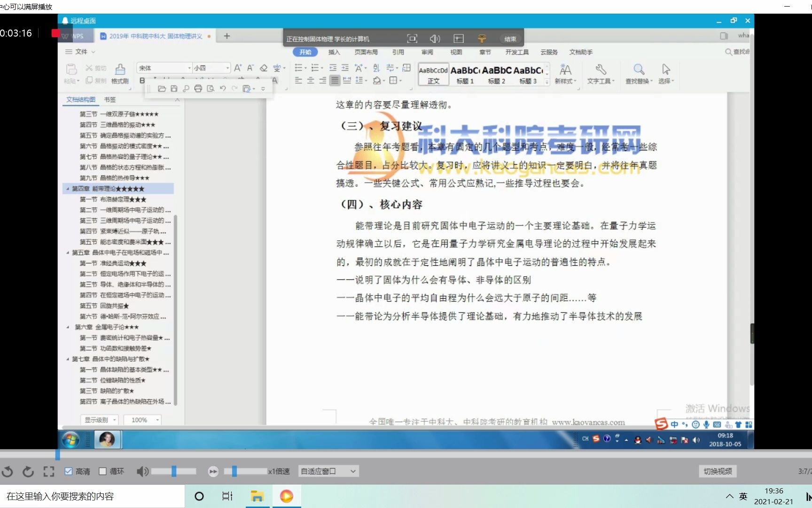This screenshot has height=508, width=812.
Task: Click the remote desktop Start orb
Action: tap(71, 440)
